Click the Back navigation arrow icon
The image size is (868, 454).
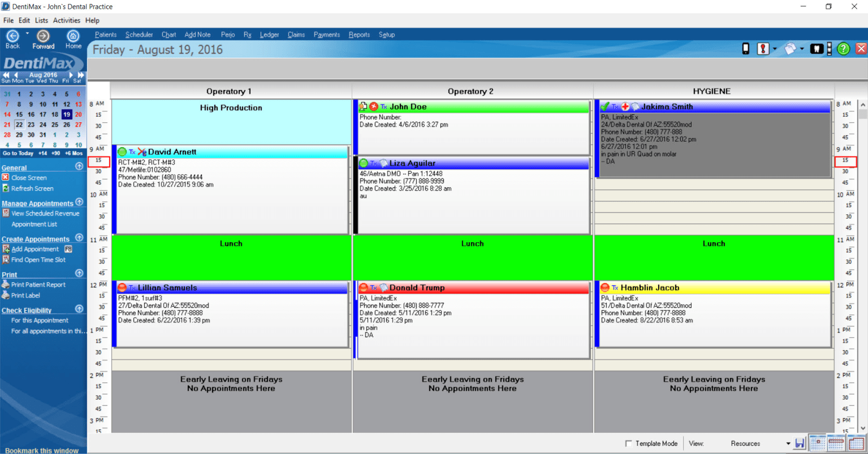point(12,36)
